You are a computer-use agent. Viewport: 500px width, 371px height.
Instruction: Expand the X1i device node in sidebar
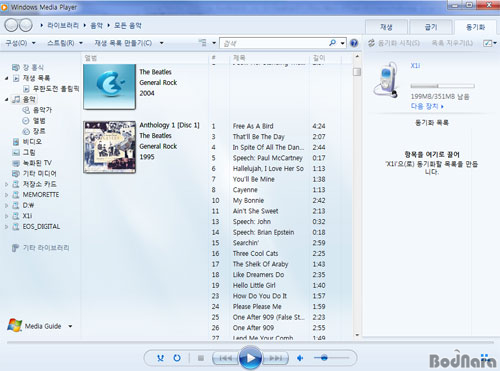[x=6, y=216]
